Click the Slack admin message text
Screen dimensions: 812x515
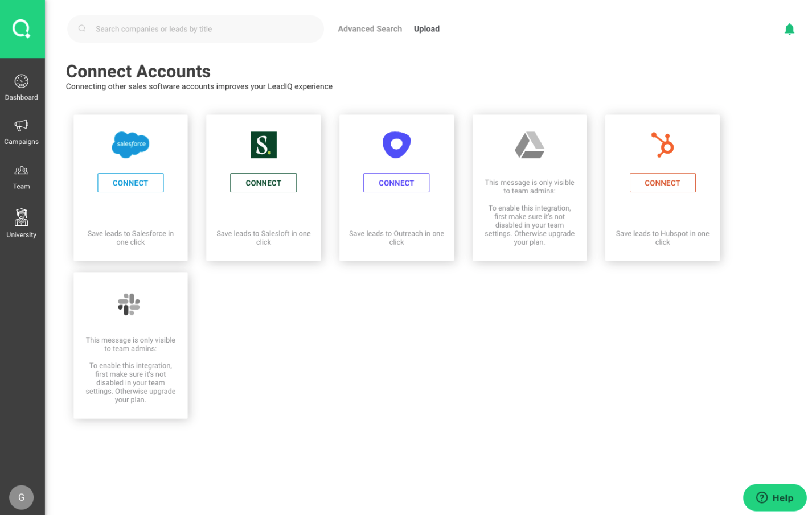[x=130, y=370]
